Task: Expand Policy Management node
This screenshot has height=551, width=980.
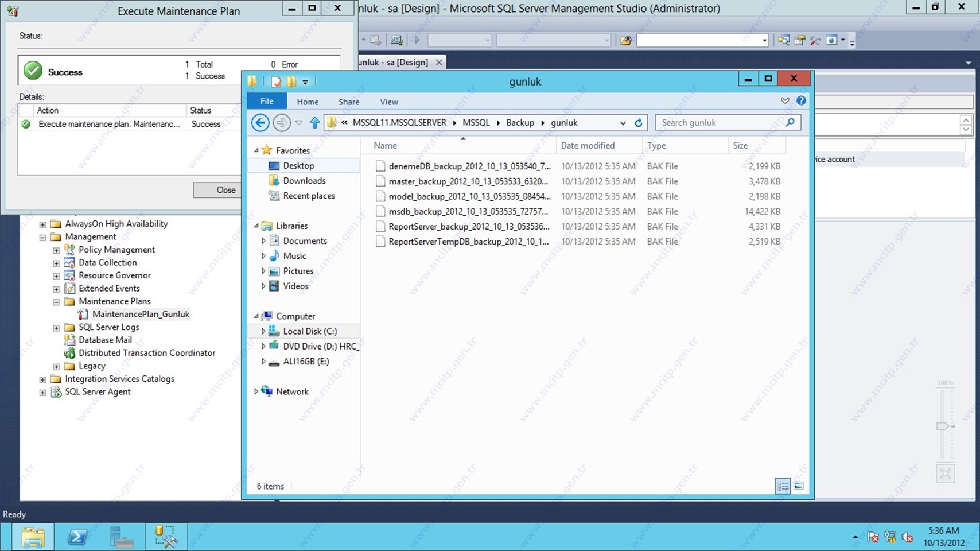Action: click(x=56, y=250)
